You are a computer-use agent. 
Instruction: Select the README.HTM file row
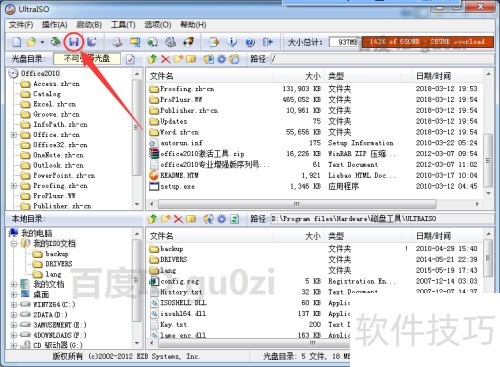(313, 175)
